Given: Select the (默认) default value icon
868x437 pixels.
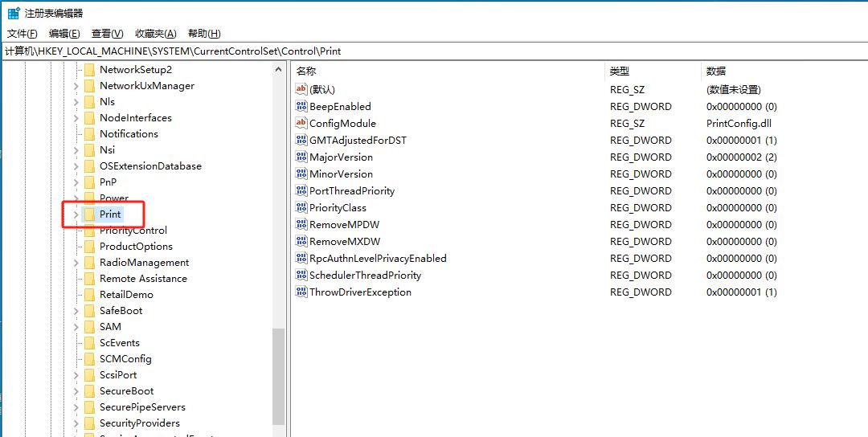Looking at the screenshot, I should [x=301, y=89].
